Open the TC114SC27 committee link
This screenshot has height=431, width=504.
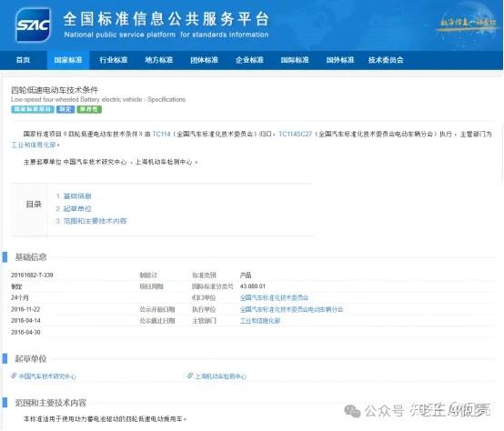pos(295,134)
